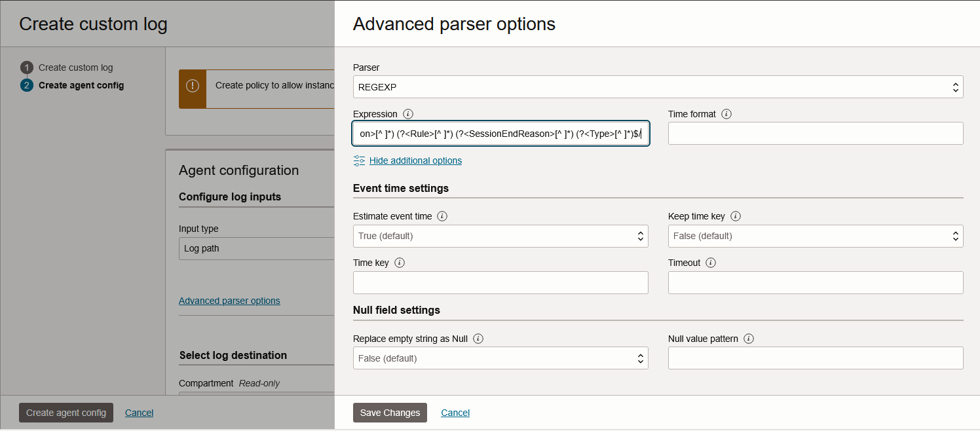
Task: Open the Replace empty string as Null dropdown
Action: coord(500,358)
